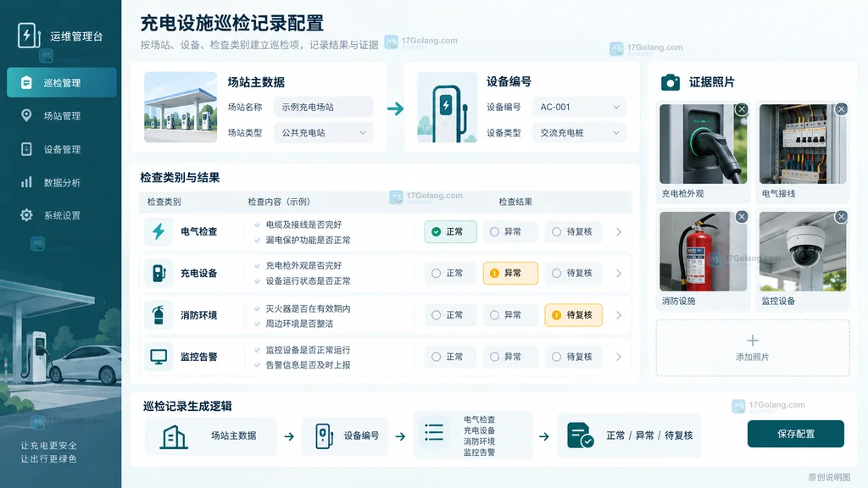Click 电缆及接线是否完好 check item
Image resolution: width=868 pixels, height=488 pixels.
tap(303, 225)
